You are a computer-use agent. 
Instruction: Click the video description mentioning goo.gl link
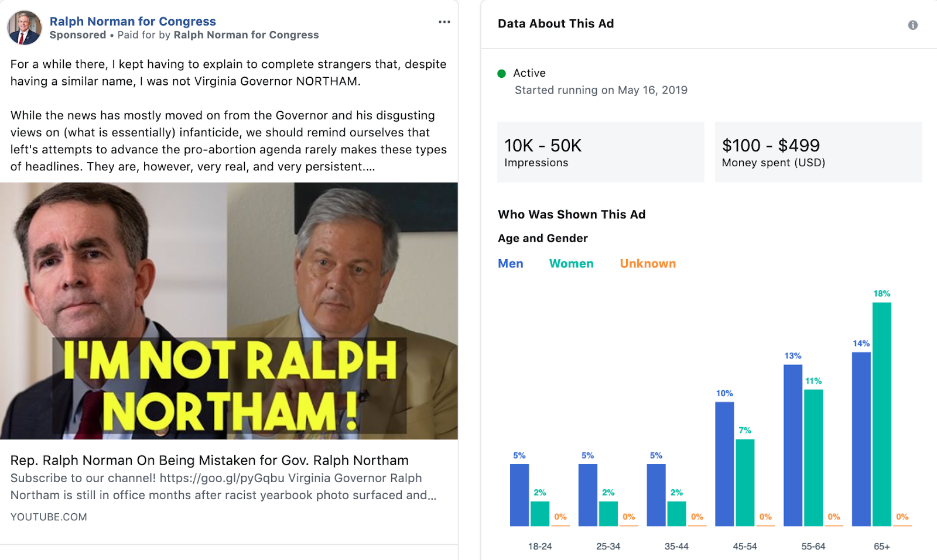[x=223, y=487]
